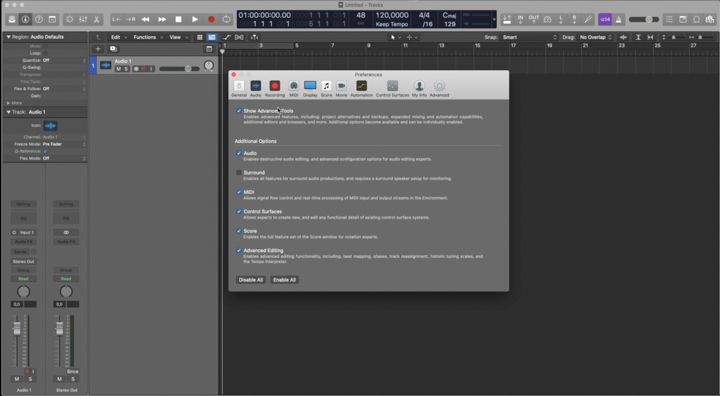720x396 pixels.
Task: Start recording with the red Record button
Action: 211,19
